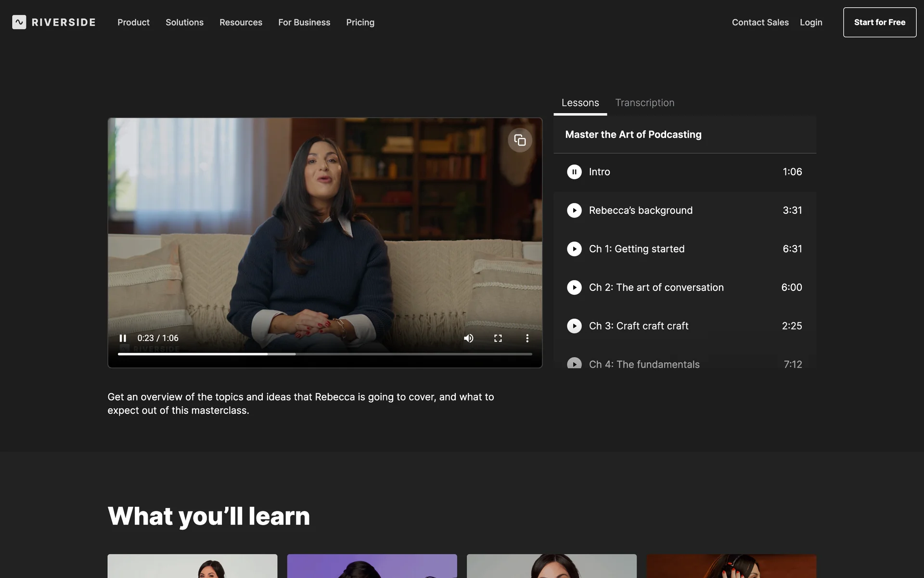Click the copy icon on the video corner

pos(520,140)
